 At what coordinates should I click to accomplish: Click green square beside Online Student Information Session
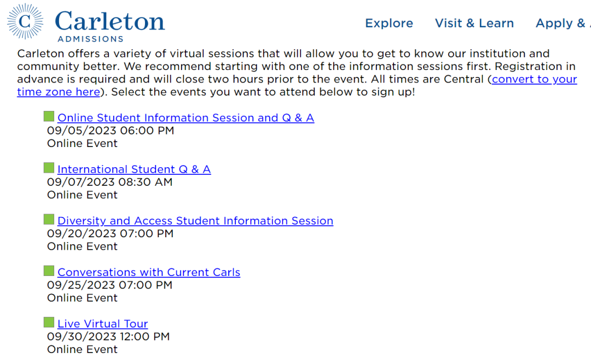point(49,116)
